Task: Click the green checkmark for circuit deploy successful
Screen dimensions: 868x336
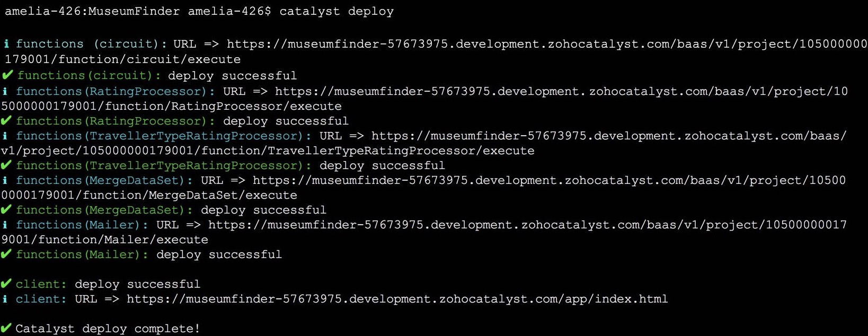Action: (x=7, y=75)
